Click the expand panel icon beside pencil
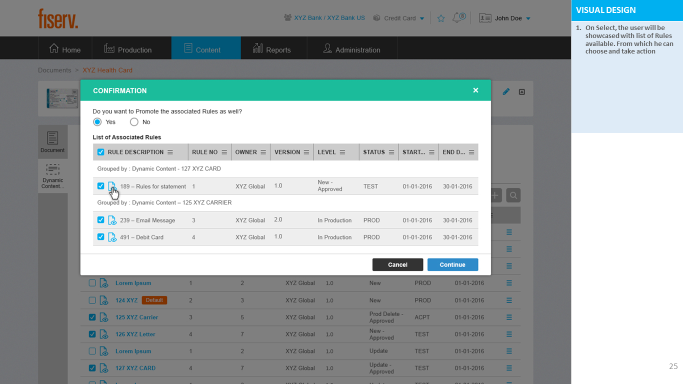Image resolution: width=683 pixels, height=384 pixels. click(x=522, y=92)
